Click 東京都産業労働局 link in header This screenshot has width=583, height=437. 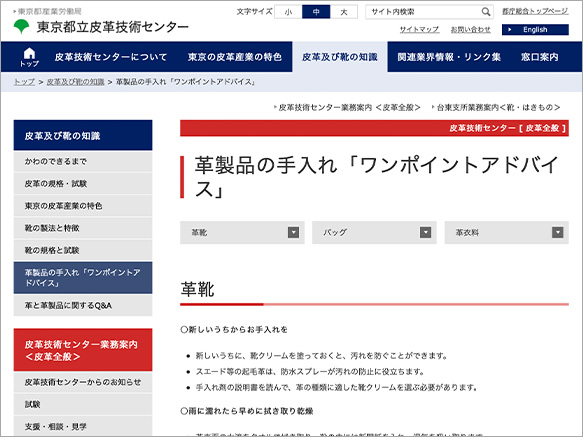[49, 12]
